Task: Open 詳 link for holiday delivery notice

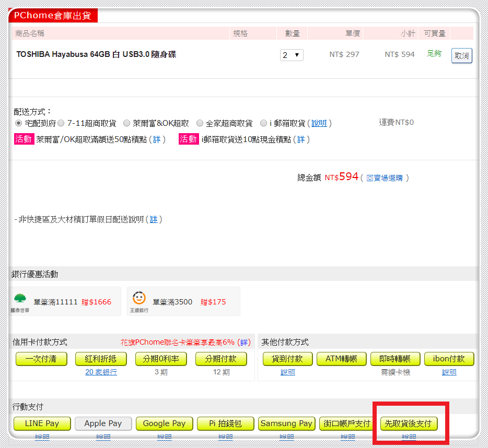Action: [154, 220]
